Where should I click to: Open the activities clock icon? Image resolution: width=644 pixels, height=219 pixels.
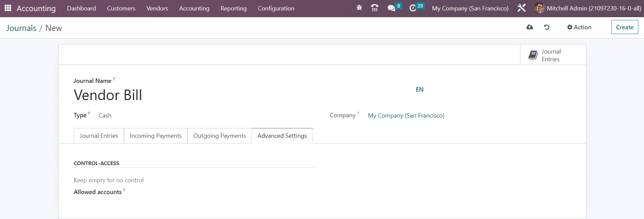click(x=413, y=8)
